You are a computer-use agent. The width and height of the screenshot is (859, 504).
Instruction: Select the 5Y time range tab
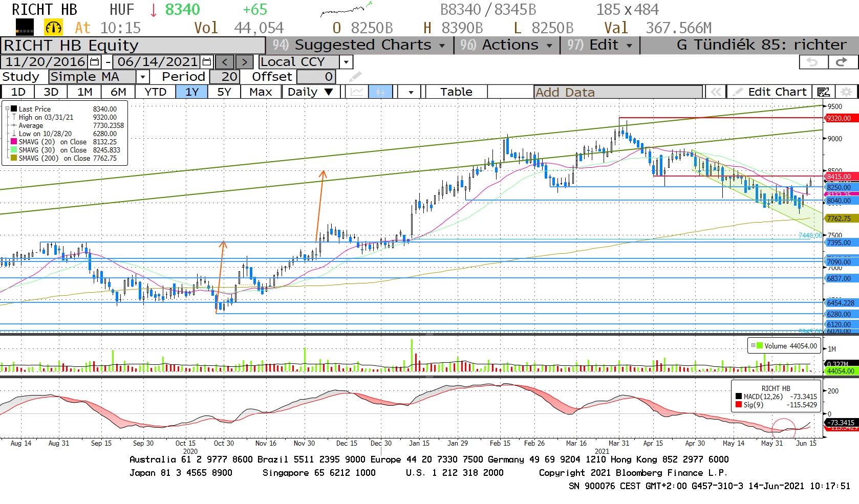[x=224, y=92]
